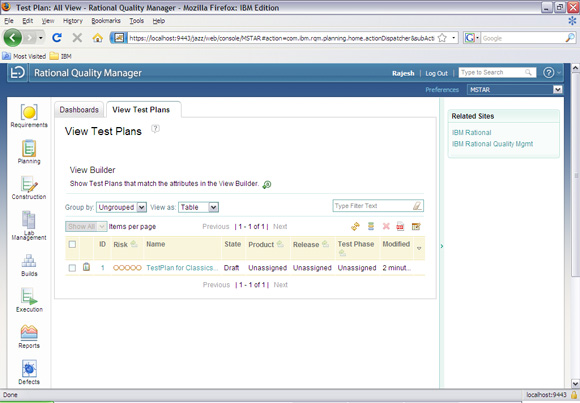580x403 pixels.
Task: Click the test plan row document icon
Action: tap(86, 267)
